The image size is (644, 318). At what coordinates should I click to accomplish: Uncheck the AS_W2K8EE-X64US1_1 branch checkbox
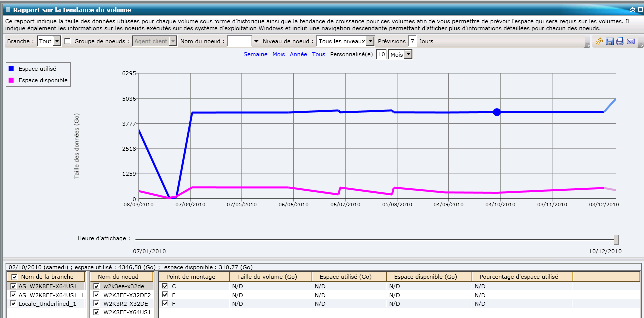14,295
